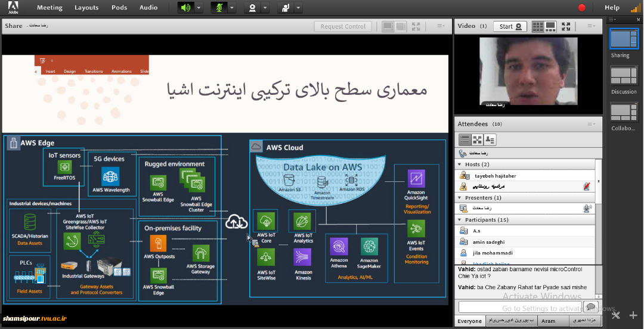This screenshot has width=644, height=329.
Task: Select the Share pod scroll view icon
Action: tap(401, 26)
